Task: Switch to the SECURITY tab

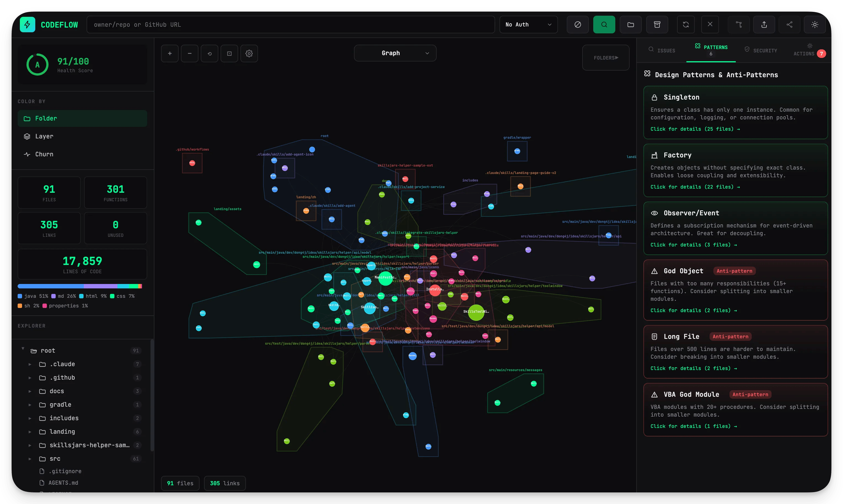Action: coord(761,50)
